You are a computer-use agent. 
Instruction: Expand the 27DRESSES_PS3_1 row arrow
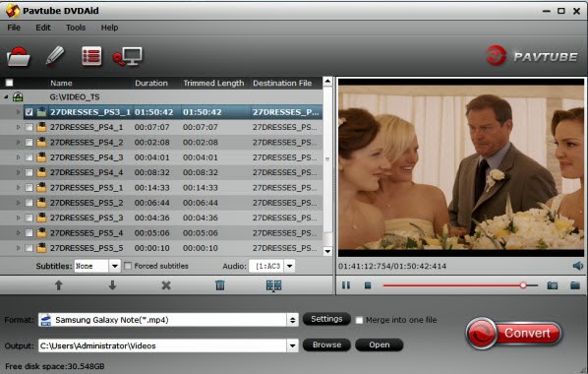[18, 112]
